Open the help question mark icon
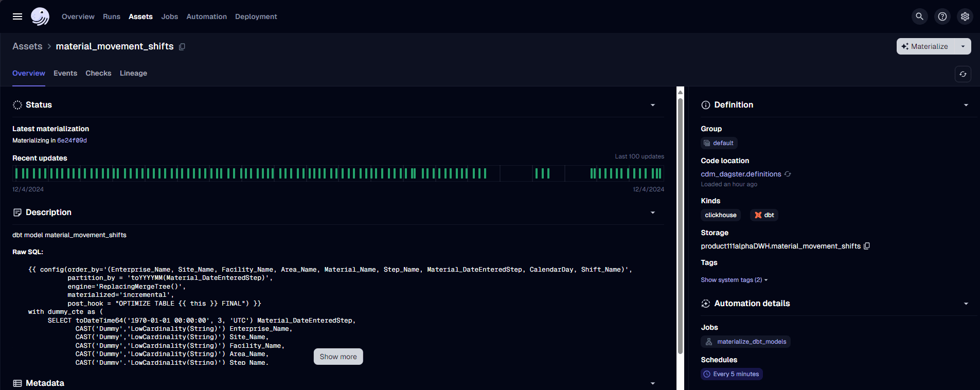This screenshot has height=390, width=980. click(x=942, y=16)
